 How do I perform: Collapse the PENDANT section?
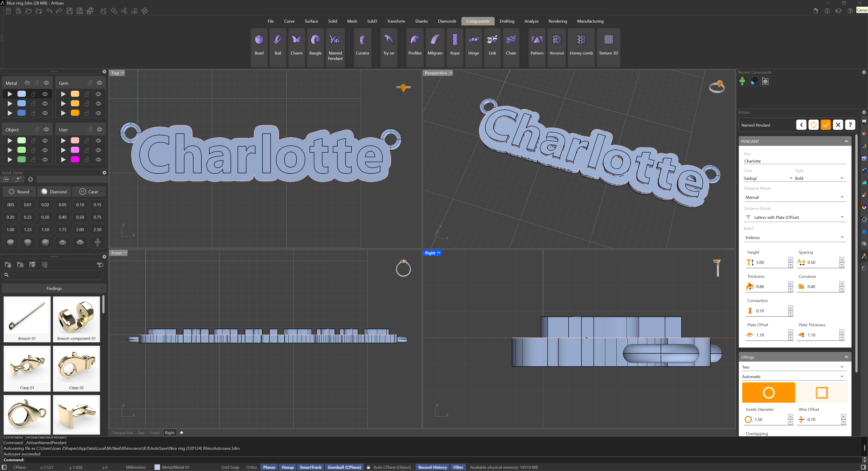point(846,141)
